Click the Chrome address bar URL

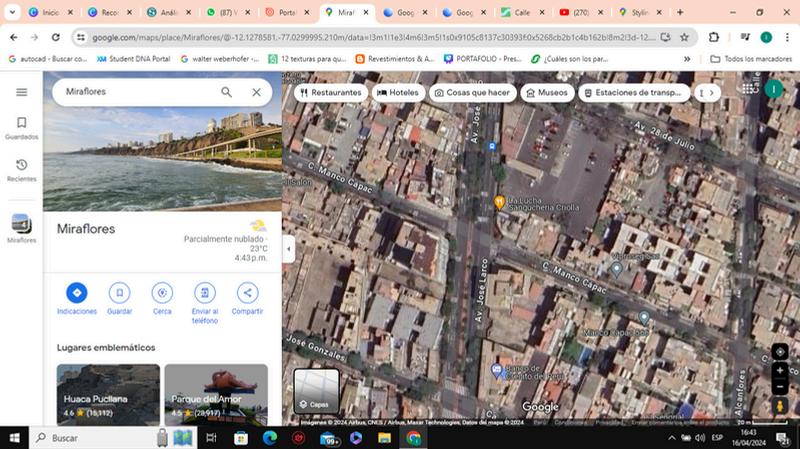pos(373,37)
